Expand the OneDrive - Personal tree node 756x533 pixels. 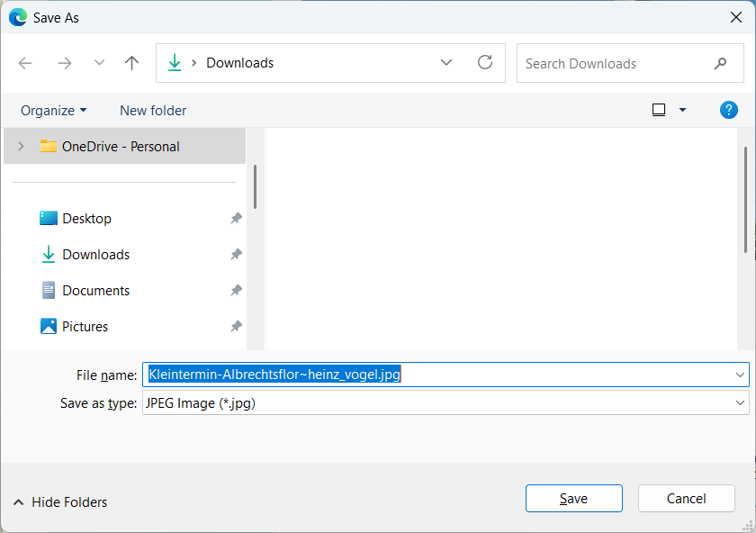coord(21,146)
